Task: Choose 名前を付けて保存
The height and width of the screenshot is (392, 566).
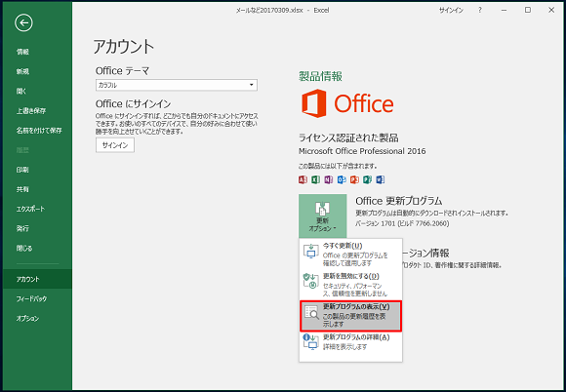Action: [39, 131]
